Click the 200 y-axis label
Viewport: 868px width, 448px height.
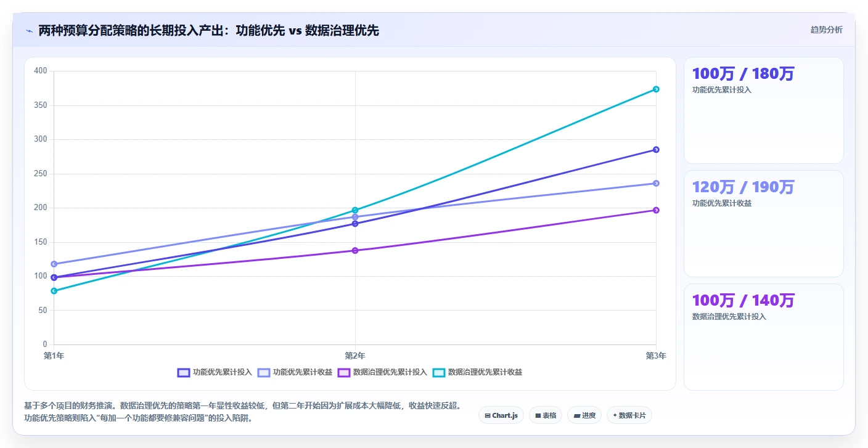click(41, 208)
